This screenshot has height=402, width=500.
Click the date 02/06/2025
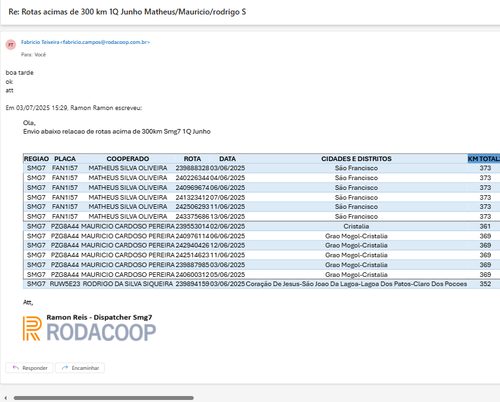(x=227, y=226)
